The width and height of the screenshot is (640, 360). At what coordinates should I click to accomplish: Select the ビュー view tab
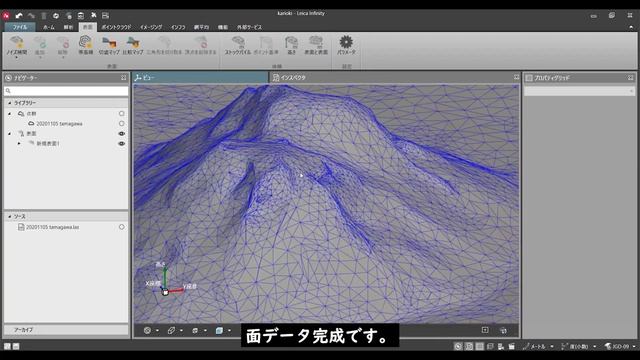point(200,78)
